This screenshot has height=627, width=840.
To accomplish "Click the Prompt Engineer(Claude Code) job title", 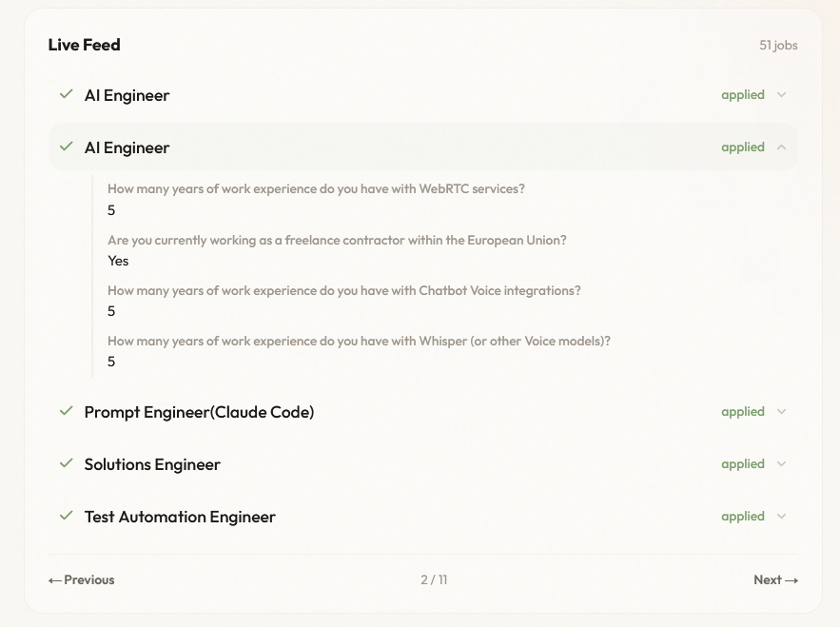I will click(199, 412).
